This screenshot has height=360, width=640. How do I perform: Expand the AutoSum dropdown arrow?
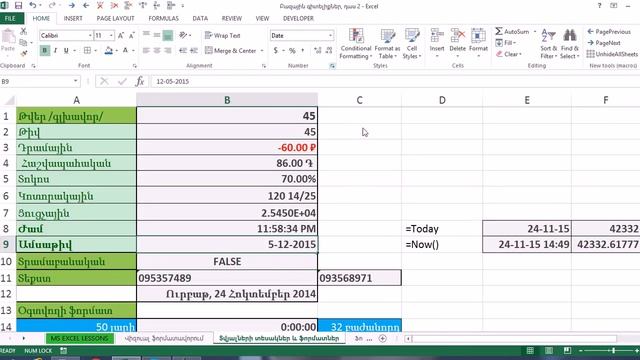[x=535, y=31]
